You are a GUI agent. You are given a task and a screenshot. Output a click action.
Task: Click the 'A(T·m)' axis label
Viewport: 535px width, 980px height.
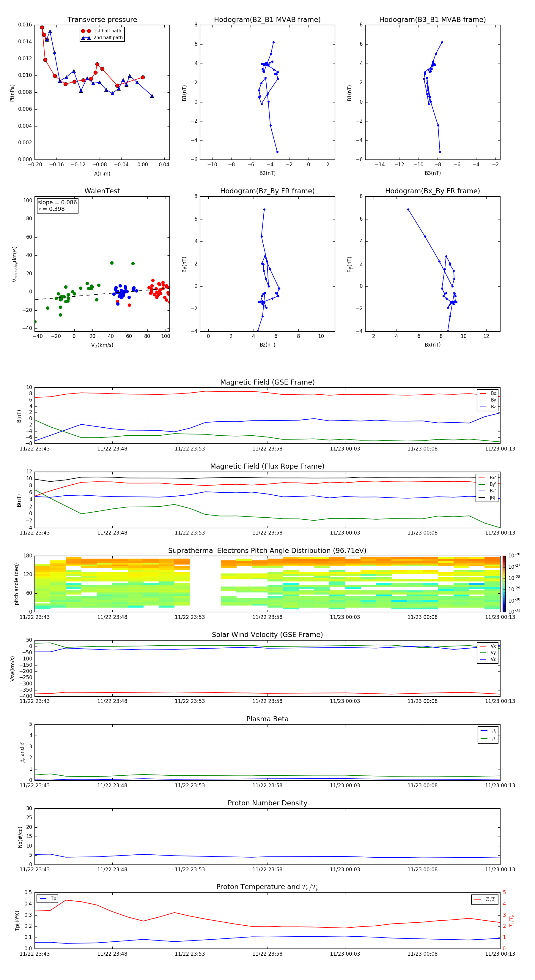[x=102, y=173]
